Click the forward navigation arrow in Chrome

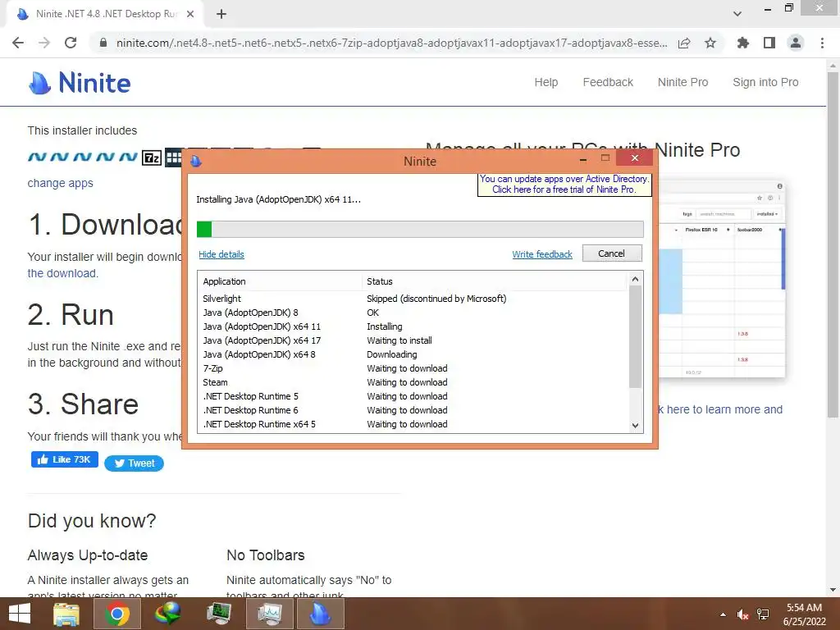[x=44, y=43]
